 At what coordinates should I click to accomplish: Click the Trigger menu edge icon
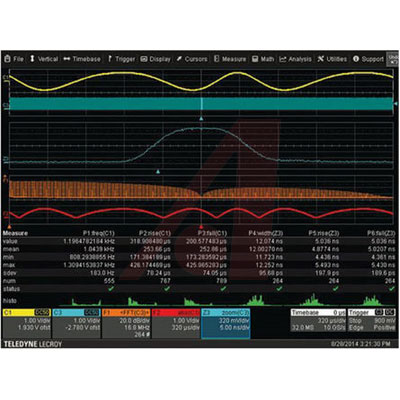(110, 59)
